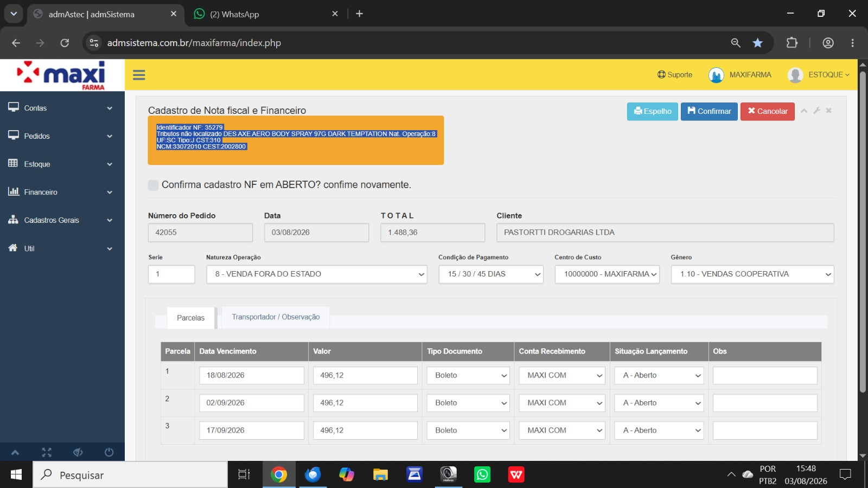Click the ESTOQUE user avatar
Image resolution: width=868 pixels, height=488 pixels.
795,75
